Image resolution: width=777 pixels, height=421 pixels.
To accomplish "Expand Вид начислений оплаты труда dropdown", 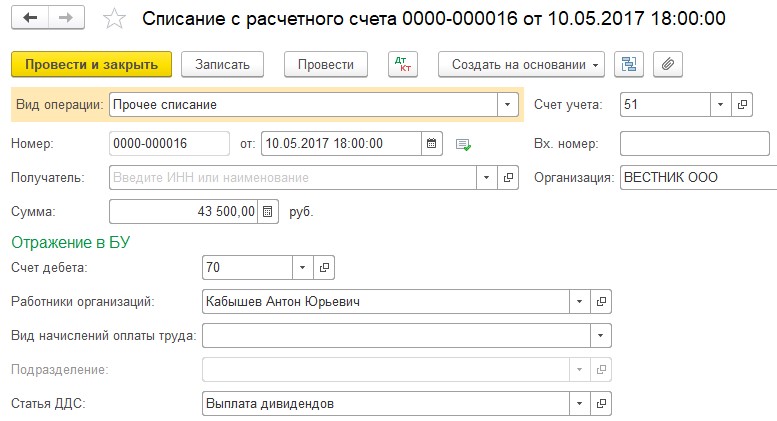I will pos(600,335).
